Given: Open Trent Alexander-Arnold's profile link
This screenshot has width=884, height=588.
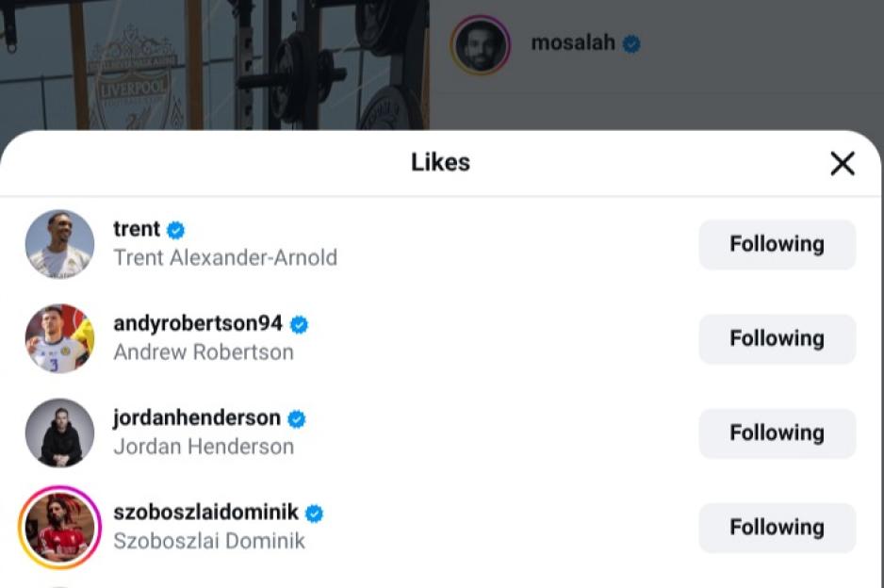Looking at the screenshot, I should click(225, 257).
